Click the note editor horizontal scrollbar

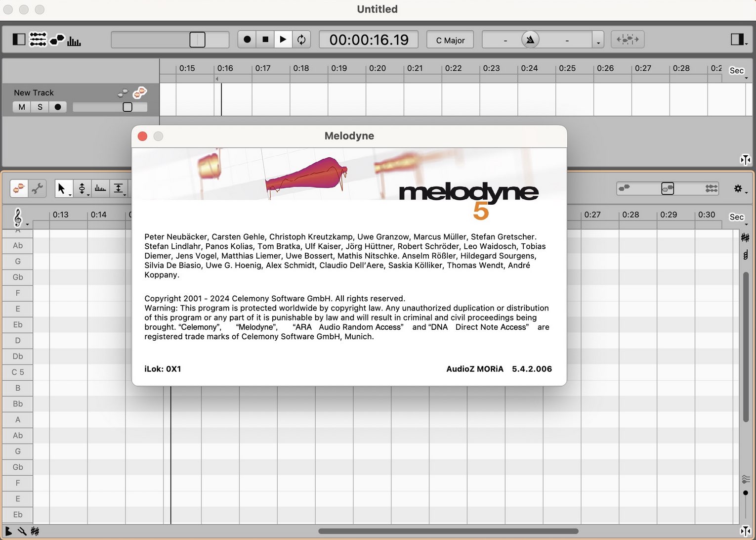coord(448,531)
